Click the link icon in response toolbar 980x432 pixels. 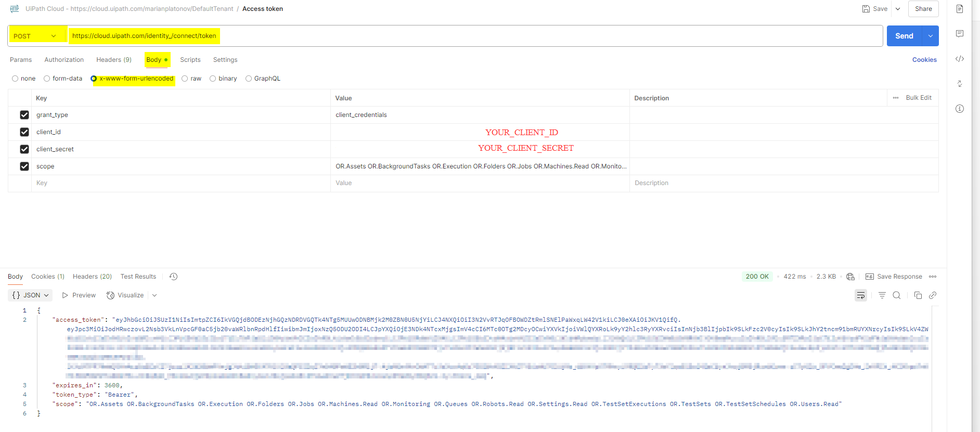(x=933, y=295)
